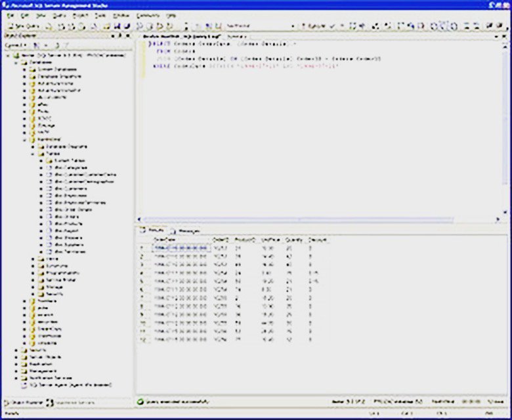The height and width of the screenshot is (420, 512).
Task: Click the editor vertical scrollbar down arrow
Action: (x=505, y=212)
